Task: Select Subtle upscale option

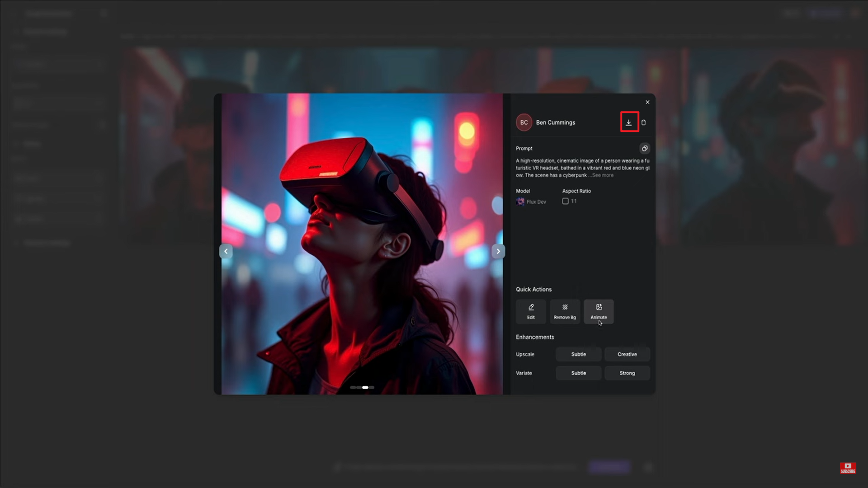Action: (578, 354)
